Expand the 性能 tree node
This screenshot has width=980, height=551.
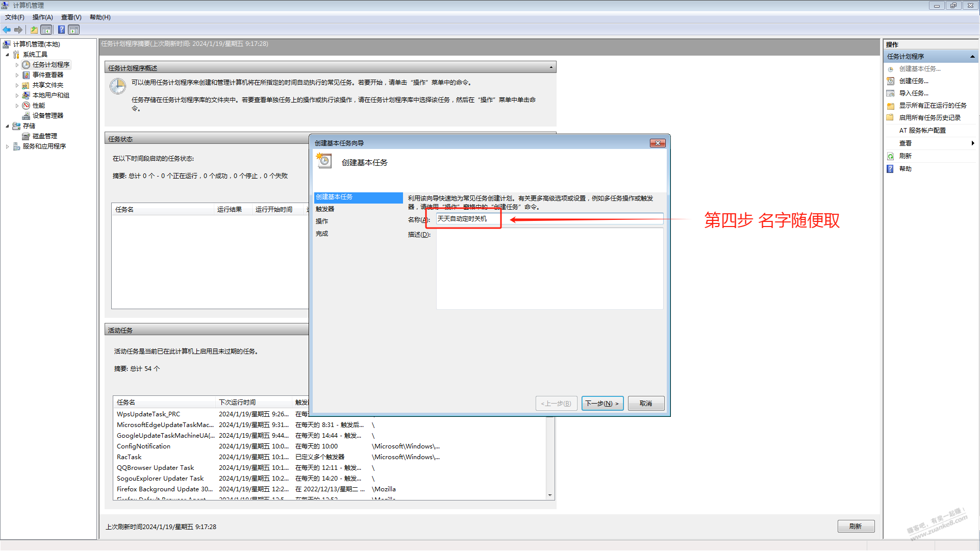[17, 106]
